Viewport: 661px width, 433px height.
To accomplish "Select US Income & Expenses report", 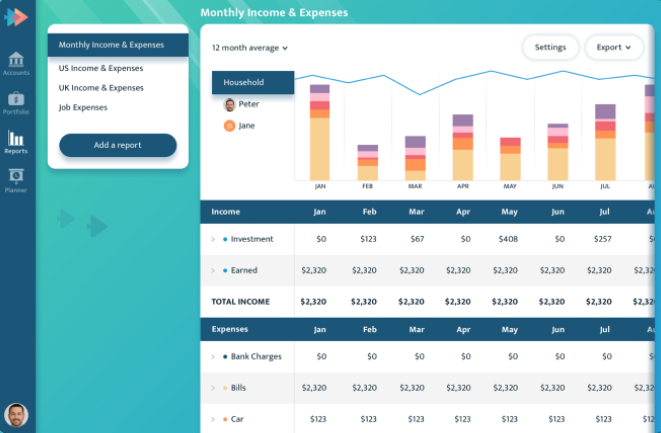I will pyautogui.click(x=101, y=68).
